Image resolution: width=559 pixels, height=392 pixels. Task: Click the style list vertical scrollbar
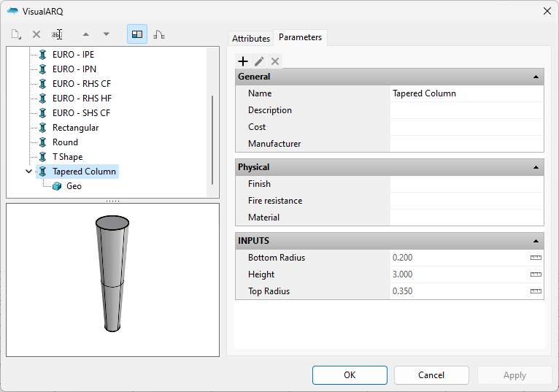[212, 140]
